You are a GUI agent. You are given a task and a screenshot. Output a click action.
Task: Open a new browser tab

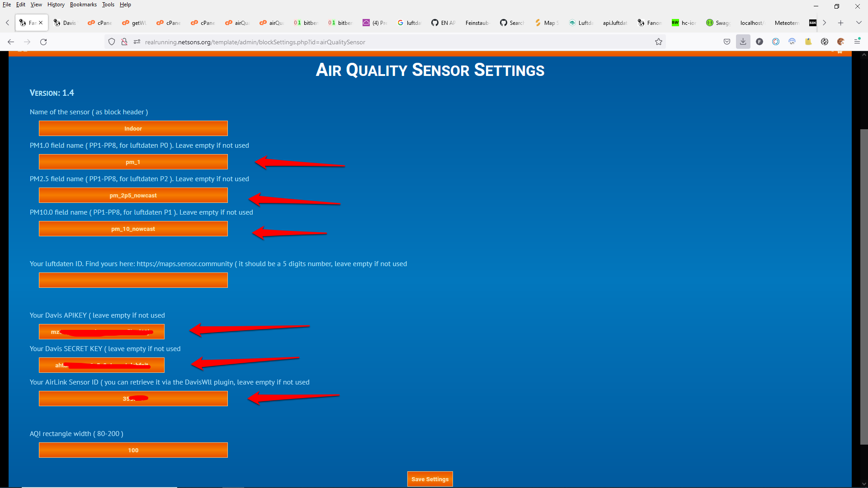click(840, 23)
